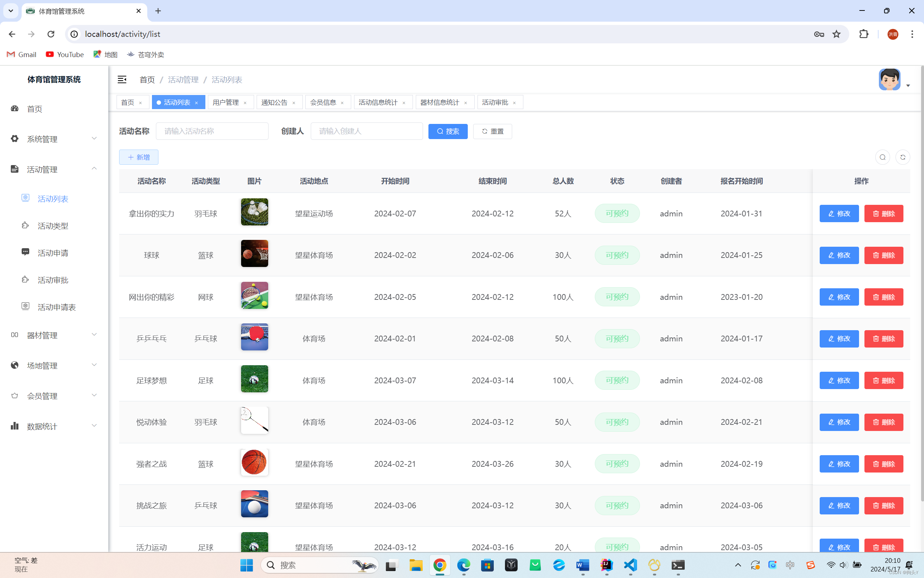Image resolution: width=924 pixels, height=578 pixels.
Task: Open the 地图 bookmark
Action: click(x=105, y=54)
